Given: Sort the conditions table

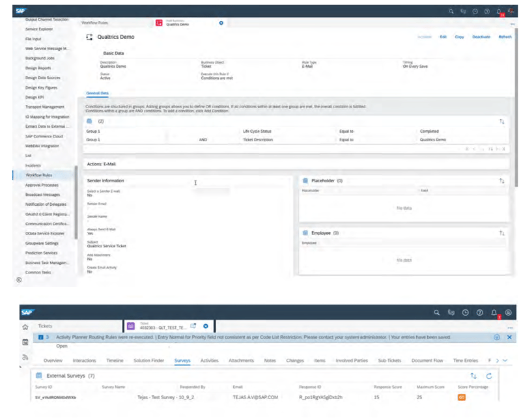Looking at the screenshot, I should (x=501, y=122).
